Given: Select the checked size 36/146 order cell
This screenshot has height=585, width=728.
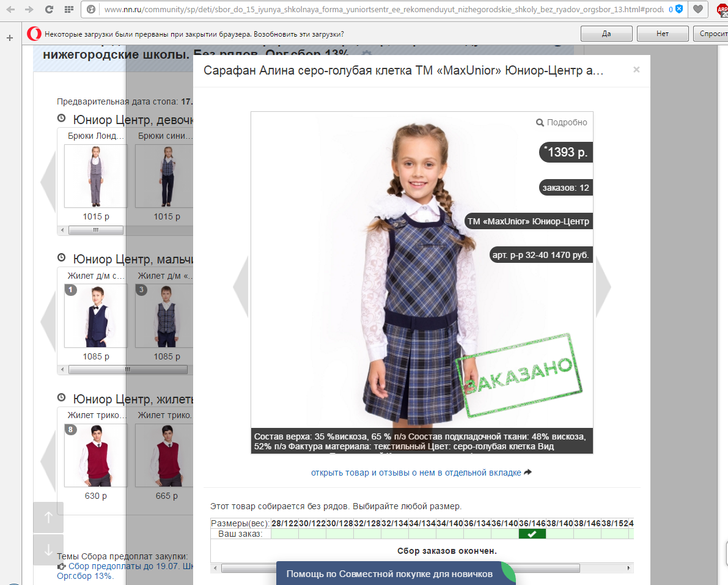Looking at the screenshot, I should click(532, 534).
